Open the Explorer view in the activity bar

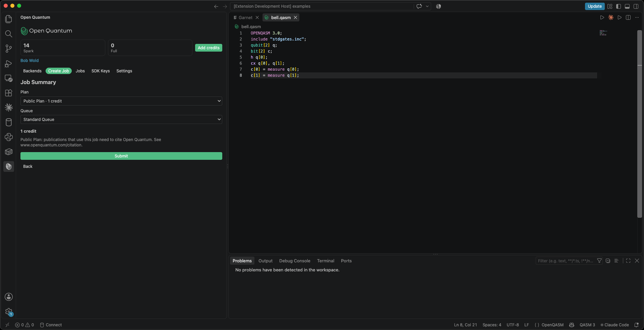pyautogui.click(x=8, y=19)
